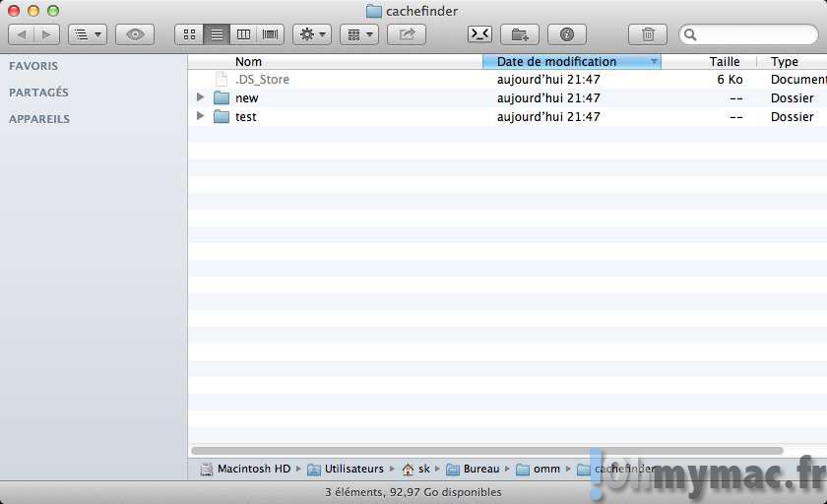Click Utilisateurs in the path bar
Viewport: 827px width, 504px height.
pyautogui.click(x=346, y=469)
